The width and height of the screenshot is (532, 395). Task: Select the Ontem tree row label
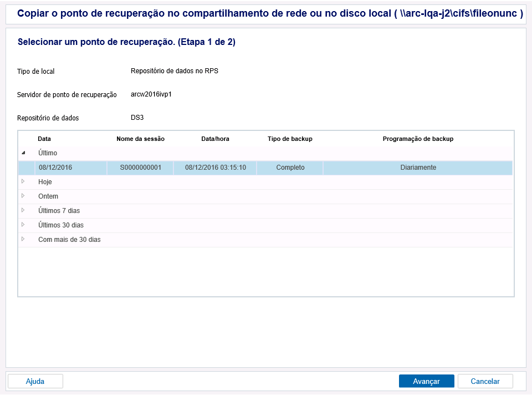tap(48, 196)
